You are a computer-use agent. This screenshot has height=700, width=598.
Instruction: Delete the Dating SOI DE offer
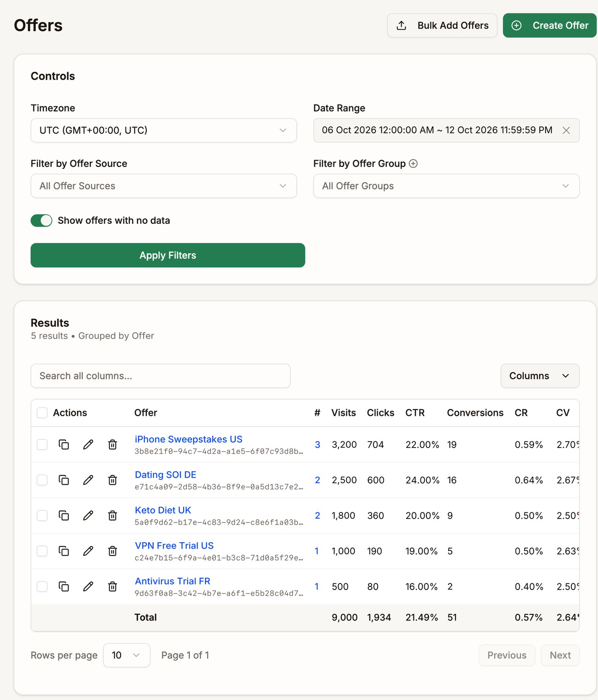(x=112, y=480)
